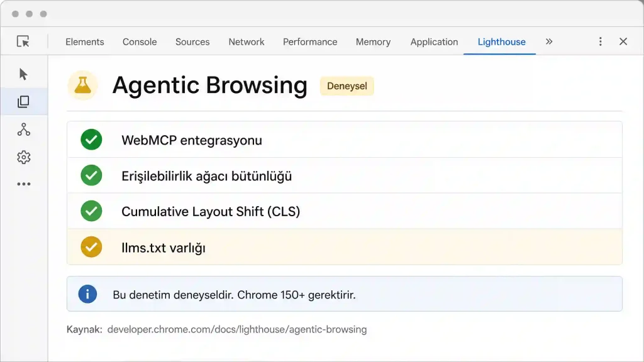Switch to the Performance tab
The height and width of the screenshot is (362, 644).
[x=310, y=42]
